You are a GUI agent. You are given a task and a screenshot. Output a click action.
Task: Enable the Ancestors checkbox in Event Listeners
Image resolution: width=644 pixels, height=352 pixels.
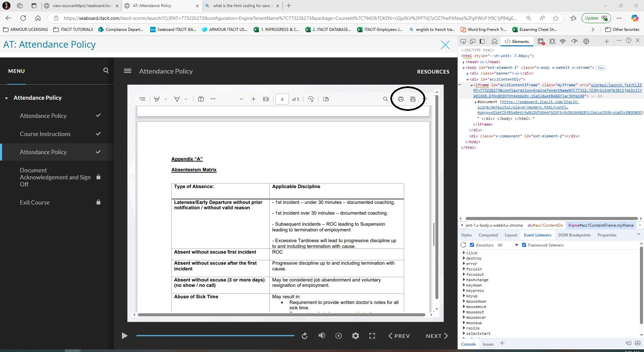point(472,245)
